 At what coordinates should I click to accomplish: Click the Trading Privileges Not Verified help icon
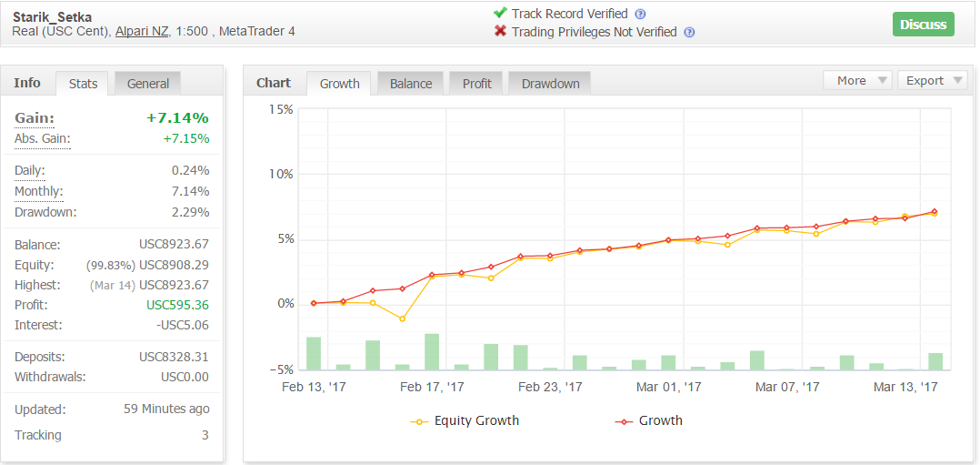[x=689, y=33]
